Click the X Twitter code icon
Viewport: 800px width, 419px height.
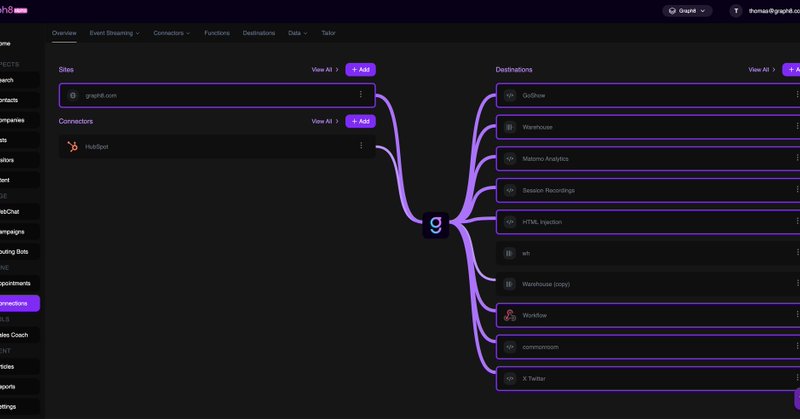[509, 379]
